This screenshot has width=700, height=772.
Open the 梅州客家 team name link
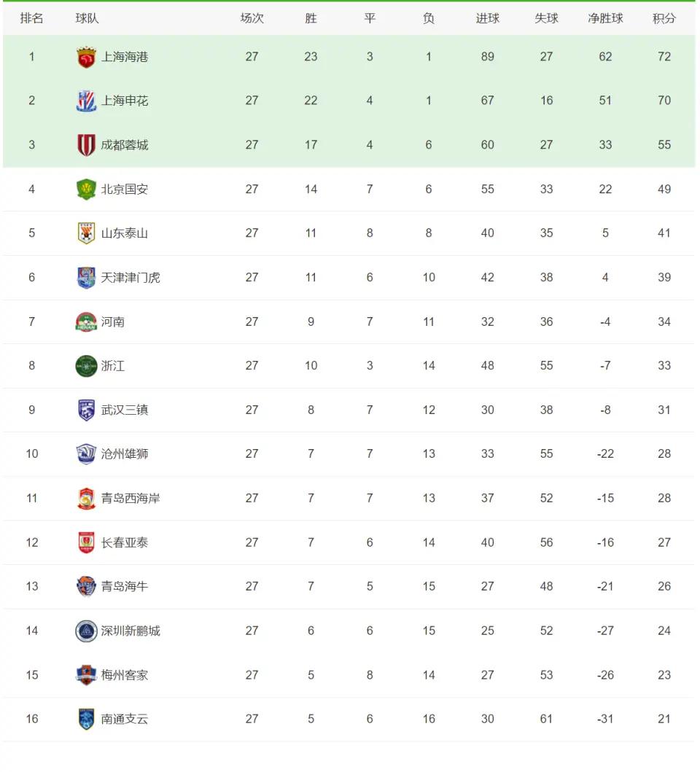pyautogui.click(x=125, y=675)
